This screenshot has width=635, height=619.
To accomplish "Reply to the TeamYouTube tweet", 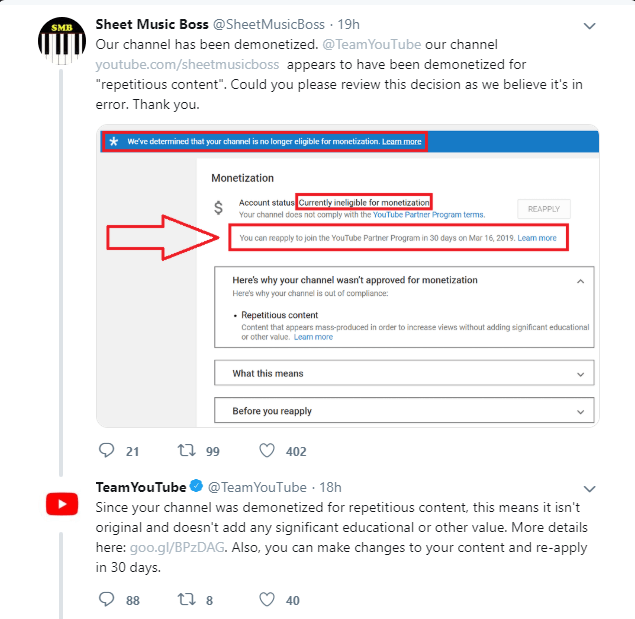I will point(106,600).
